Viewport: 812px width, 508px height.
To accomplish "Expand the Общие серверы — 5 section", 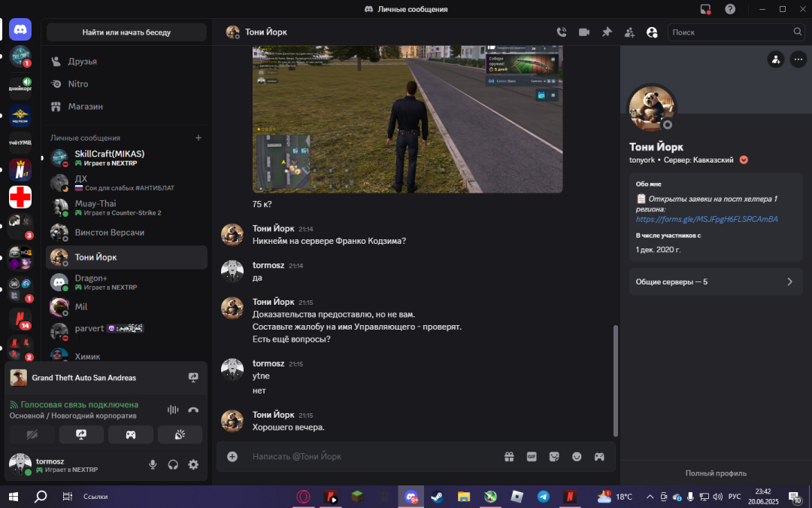I will point(716,282).
